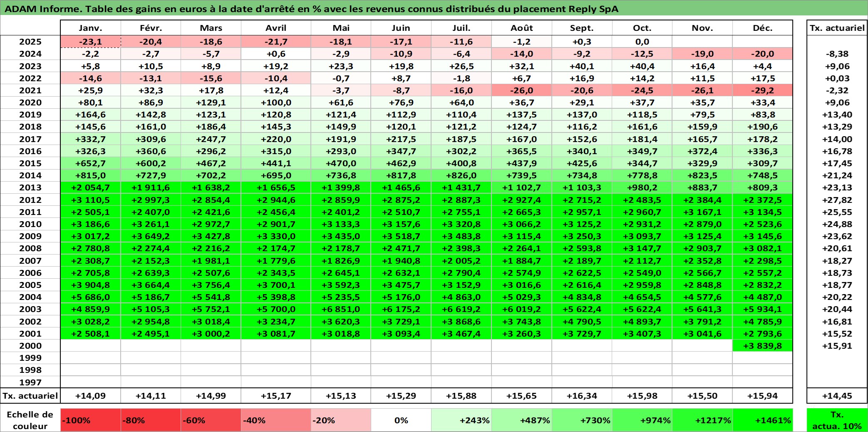Viewport: 868px width, 432px height.
Task: Select the 2025 row label
Action: point(30,42)
